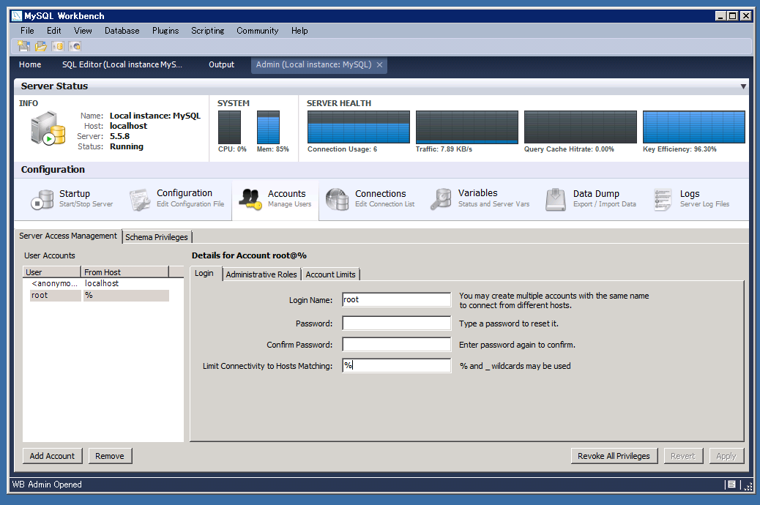Open the Plugins menu
The height and width of the screenshot is (505, 760).
pyautogui.click(x=165, y=31)
